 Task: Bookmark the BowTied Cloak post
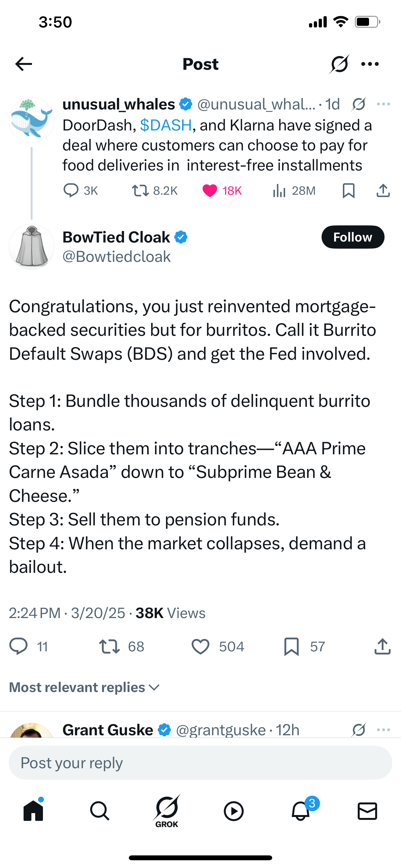point(292,646)
